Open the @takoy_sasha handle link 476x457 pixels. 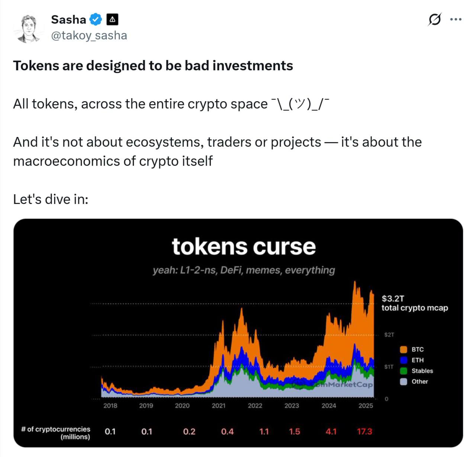(89, 35)
